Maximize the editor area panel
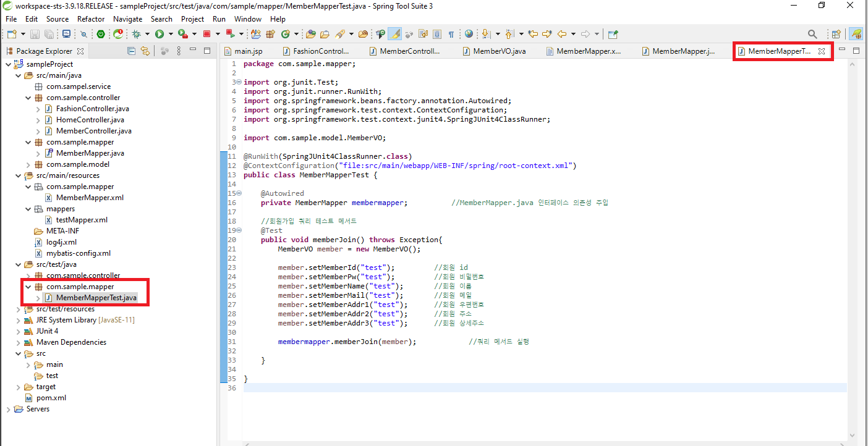 pyautogui.click(x=856, y=51)
